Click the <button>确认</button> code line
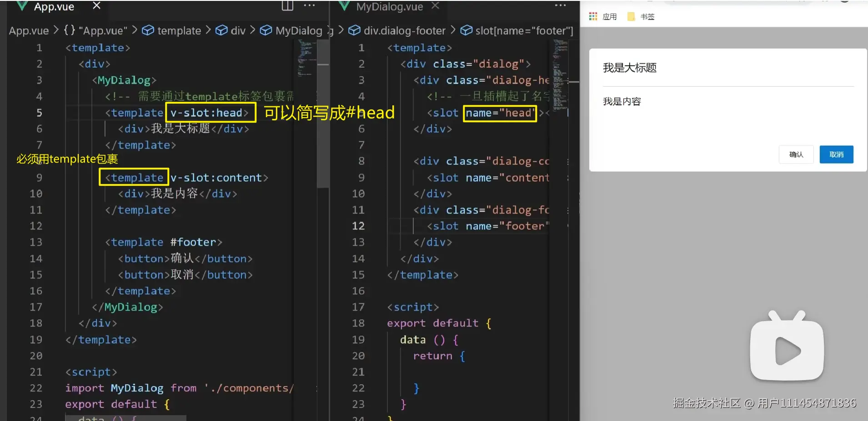The height and width of the screenshot is (421, 868). tap(185, 259)
